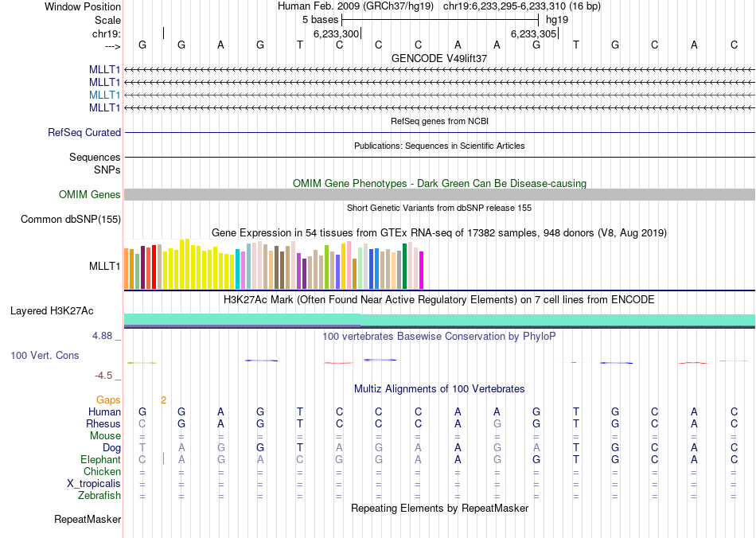The width and height of the screenshot is (756, 538).
Task: Open the Short Genetic Variants dbSNP 155 title
Action: coord(439,208)
